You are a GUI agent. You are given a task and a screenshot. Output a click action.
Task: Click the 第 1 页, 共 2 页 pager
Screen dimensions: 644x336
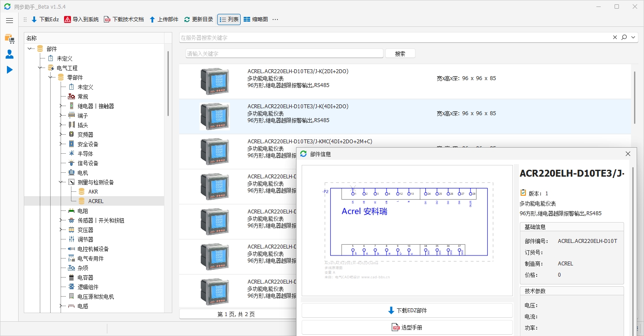pyautogui.click(x=236, y=314)
